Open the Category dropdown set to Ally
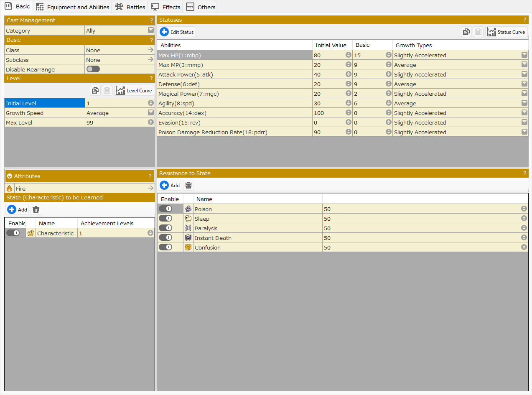Viewport: 532px width, 395px height. 150,31
